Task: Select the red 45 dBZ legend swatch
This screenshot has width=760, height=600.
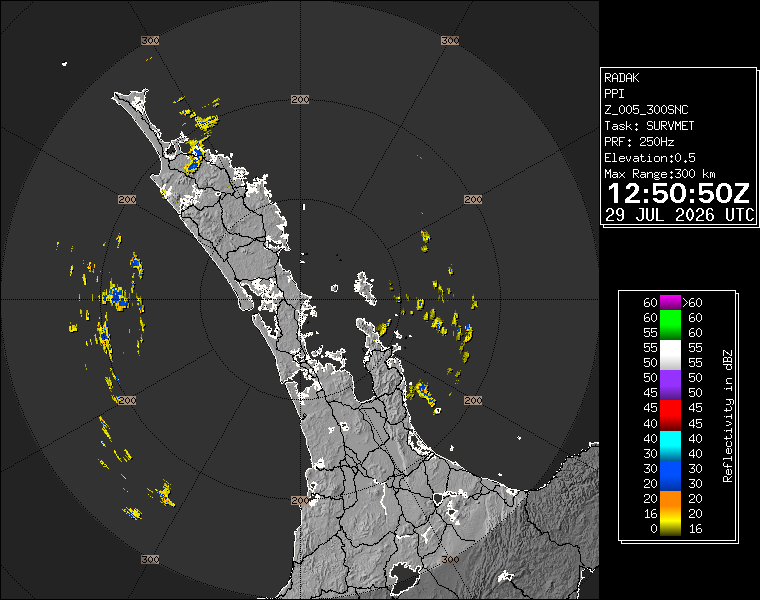Action: [670, 415]
